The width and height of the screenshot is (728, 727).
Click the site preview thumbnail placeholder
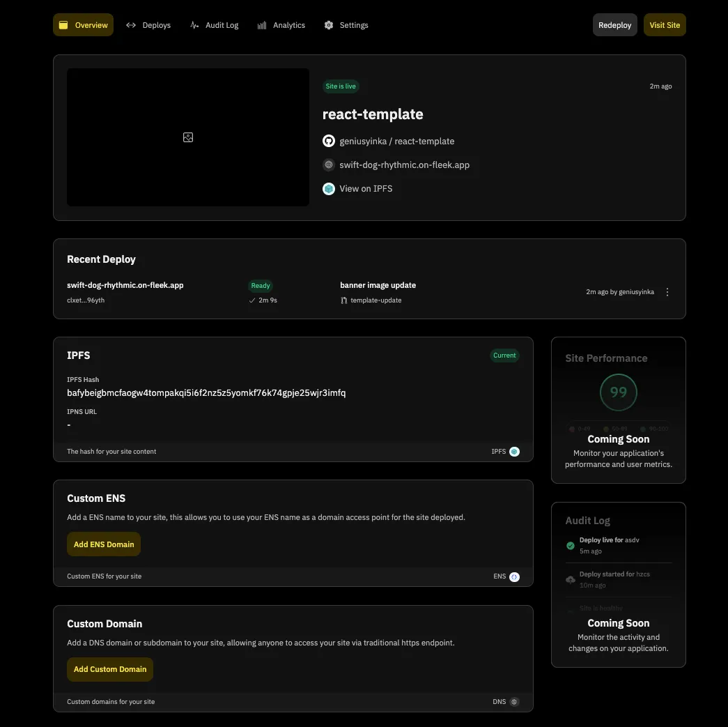pyautogui.click(x=188, y=137)
